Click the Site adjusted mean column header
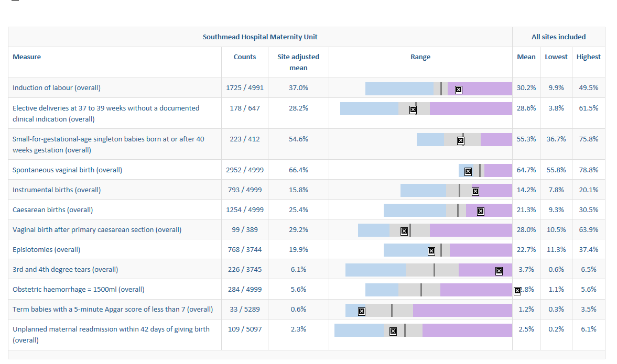Screen dimensions: 617x364 point(298,62)
